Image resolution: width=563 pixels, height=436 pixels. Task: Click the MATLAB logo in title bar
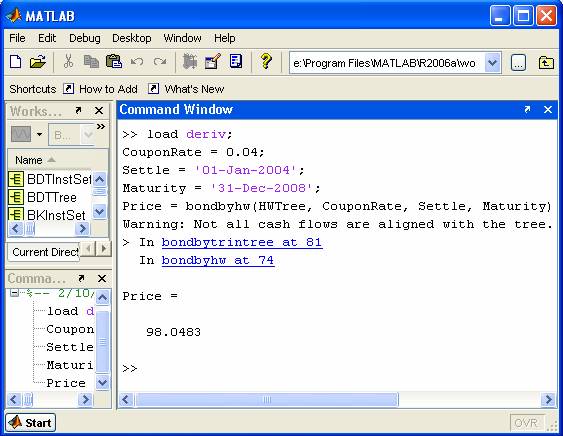(x=14, y=15)
